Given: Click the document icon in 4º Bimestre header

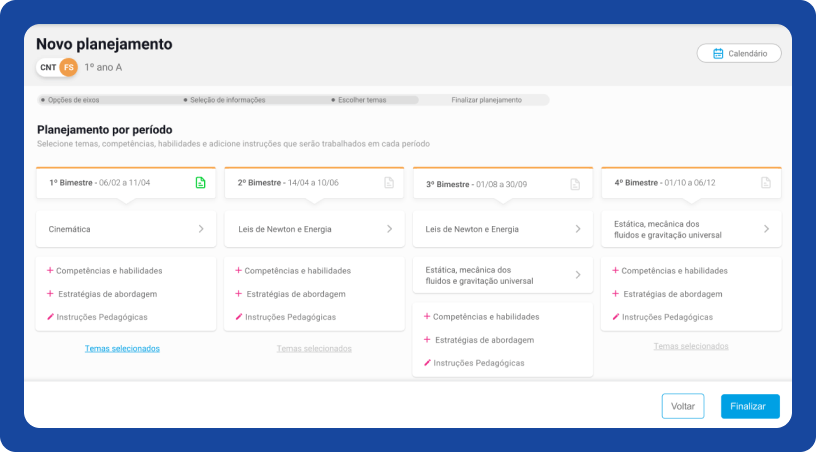Looking at the screenshot, I should [x=765, y=183].
